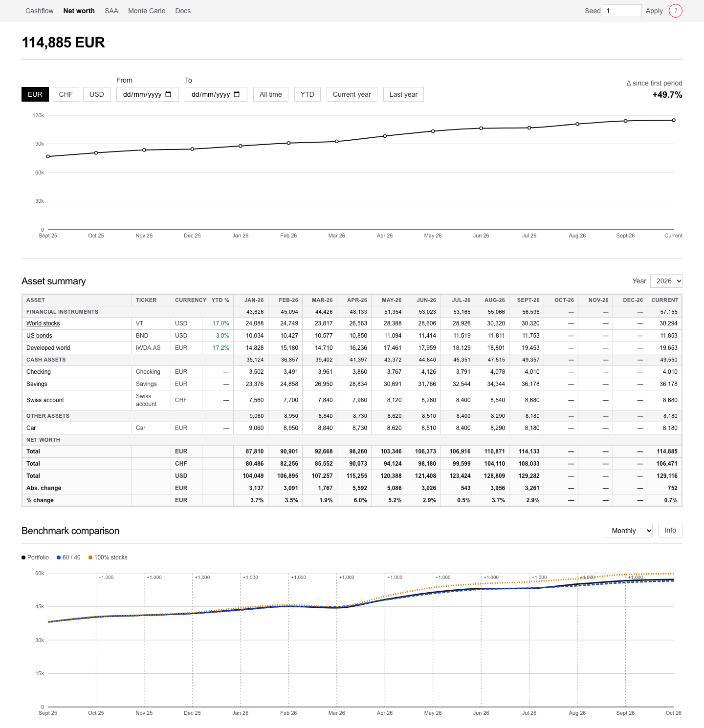
Task: Select the EUR currency button
Action: 35,94
